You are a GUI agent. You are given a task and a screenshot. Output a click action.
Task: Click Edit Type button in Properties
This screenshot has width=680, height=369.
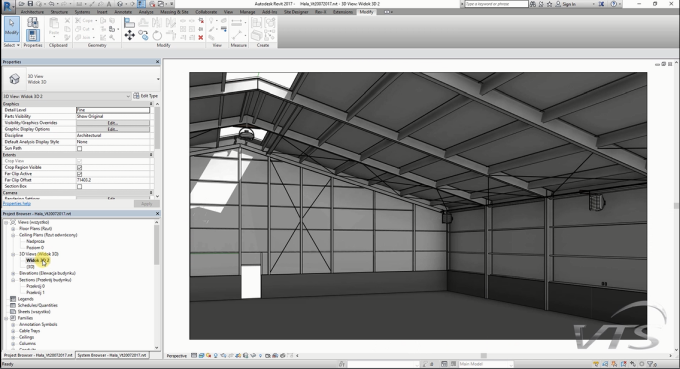point(146,96)
